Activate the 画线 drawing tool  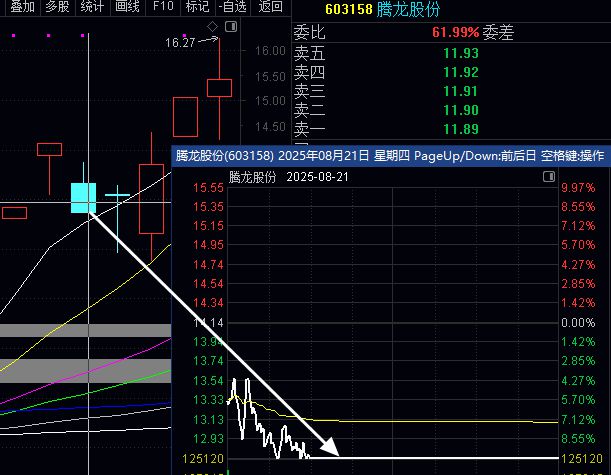pyautogui.click(x=127, y=6)
